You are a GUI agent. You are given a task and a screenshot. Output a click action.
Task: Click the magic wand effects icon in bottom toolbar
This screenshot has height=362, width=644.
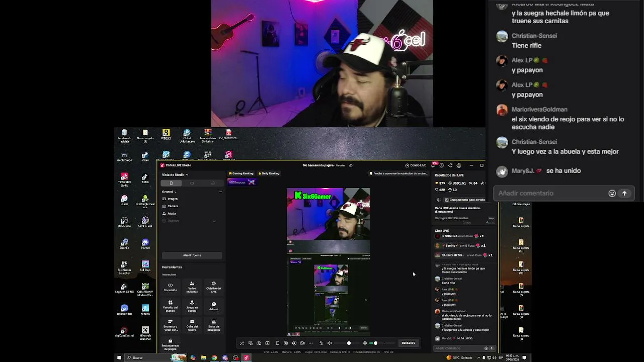242,343
